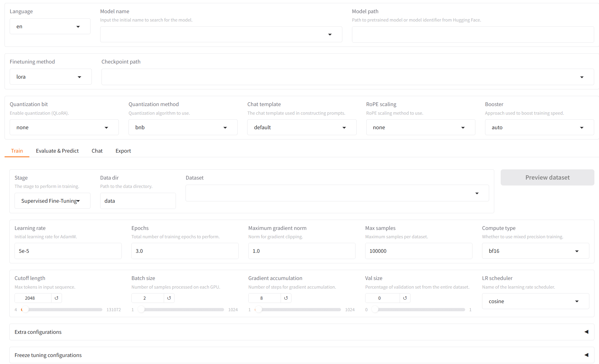Viewport: 599px width, 364px height.
Task: Reset the Val size value
Action: point(405,298)
